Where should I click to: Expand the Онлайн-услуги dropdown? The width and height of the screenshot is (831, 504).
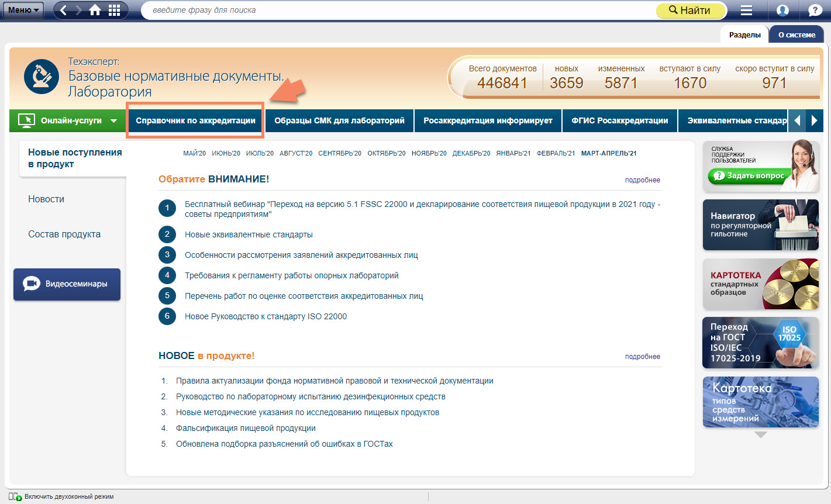coord(67,120)
